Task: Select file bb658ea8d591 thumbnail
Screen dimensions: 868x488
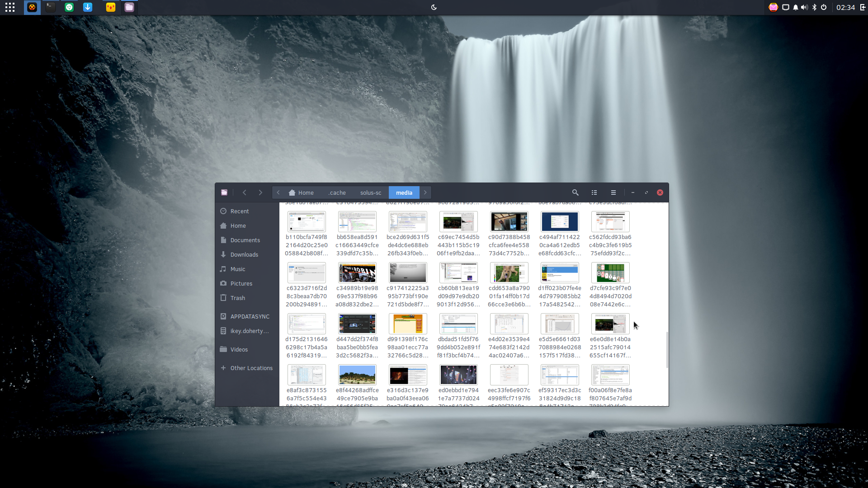Action: point(357,222)
